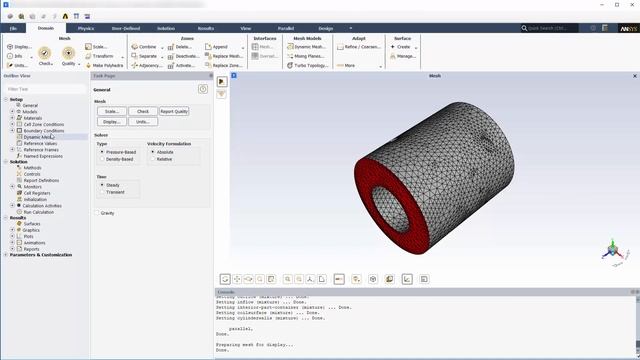640x360 pixels.
Task: Click the pan view tool below viewport
Action: [x=237, y=279]
